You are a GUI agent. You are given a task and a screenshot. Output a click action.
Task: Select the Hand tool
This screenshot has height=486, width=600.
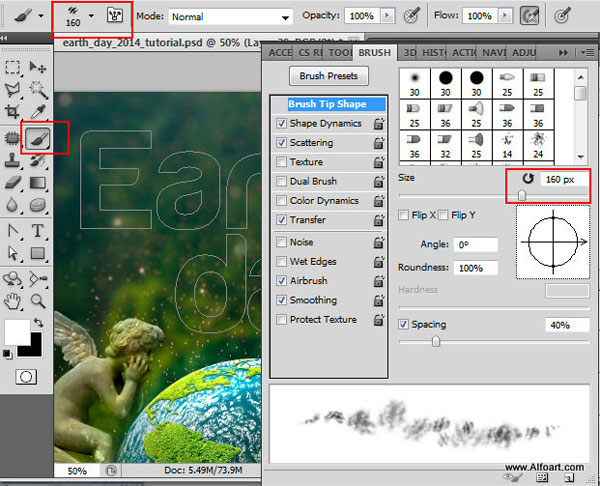click(13, 301)
